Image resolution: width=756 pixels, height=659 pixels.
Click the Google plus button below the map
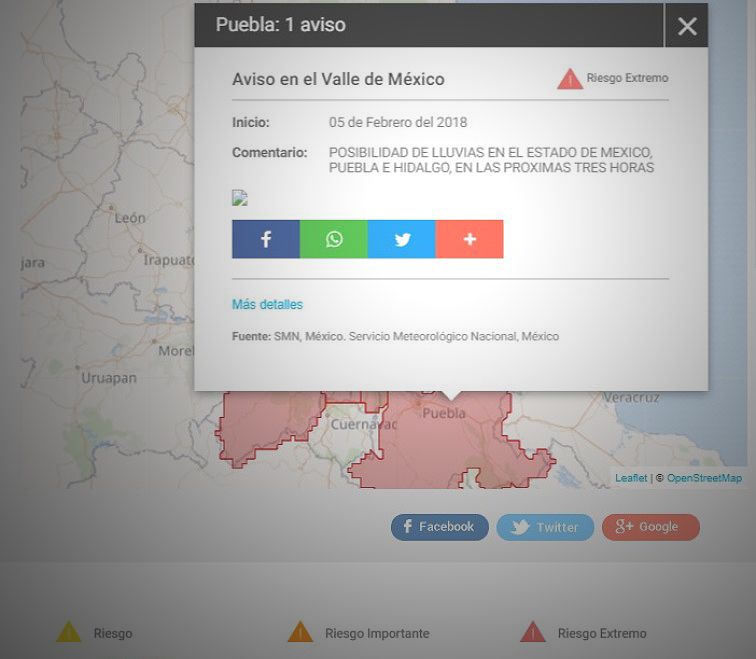coord(650,527)
